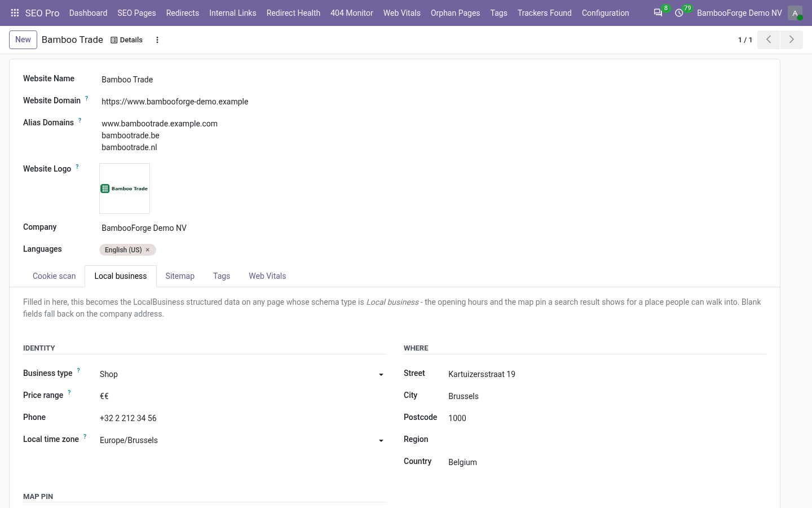Screen dimensions: 812x508
Task: Open the Redirect Health menu item
Action: (293, 13)
